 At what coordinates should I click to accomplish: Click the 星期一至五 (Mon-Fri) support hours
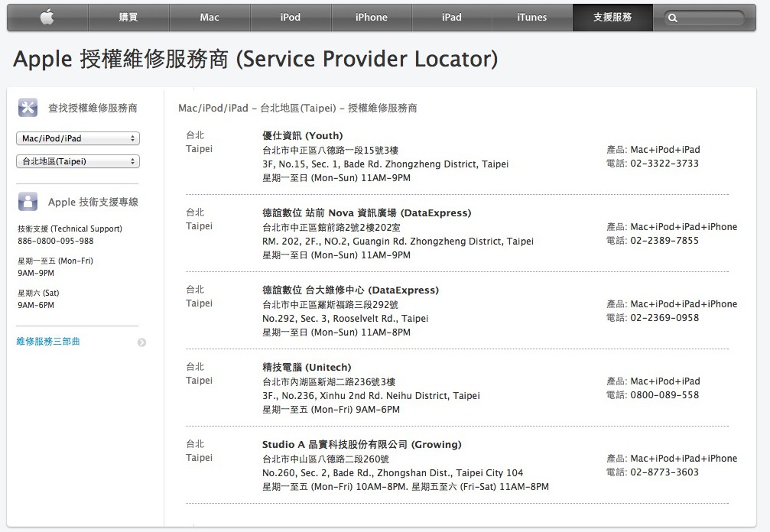tap(56, 267)
